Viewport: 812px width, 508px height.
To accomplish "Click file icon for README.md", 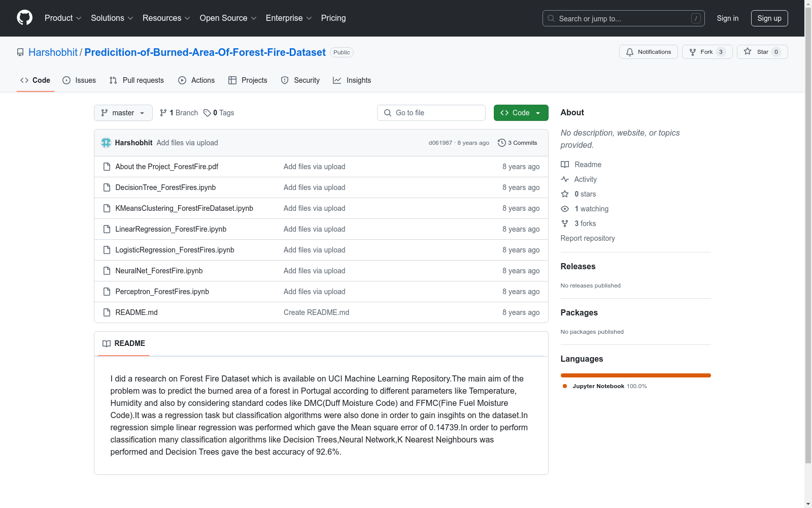I will [107, 312].
